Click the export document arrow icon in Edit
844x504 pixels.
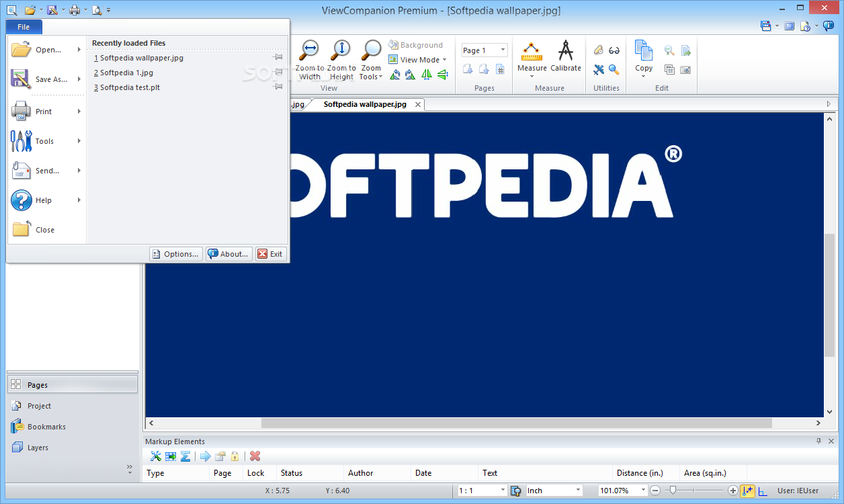tap(685, 50)
